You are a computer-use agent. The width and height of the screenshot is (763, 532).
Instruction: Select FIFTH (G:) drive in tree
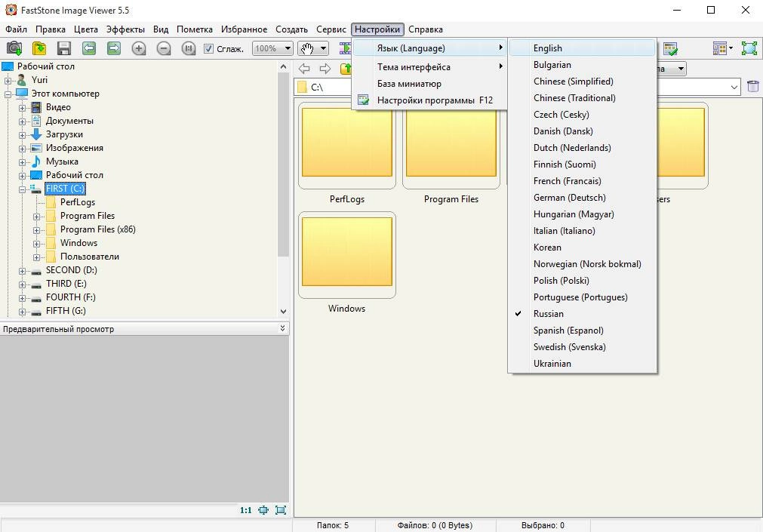tap(66, 311)
